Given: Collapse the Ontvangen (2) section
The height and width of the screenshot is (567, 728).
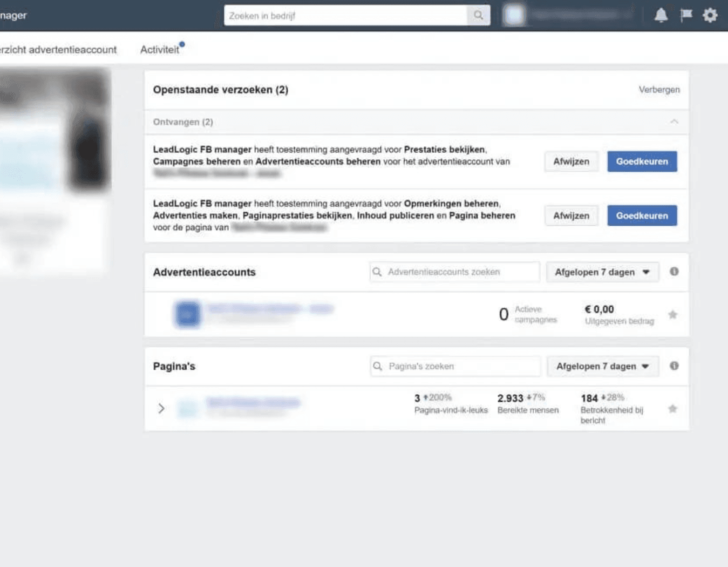Looking at the screenshot, I should [674, 122].
